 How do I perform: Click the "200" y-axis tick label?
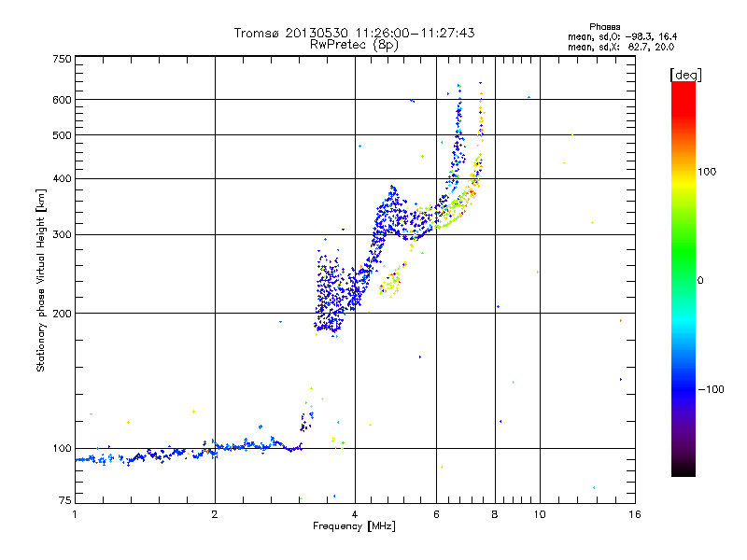[x=62, y=314]
